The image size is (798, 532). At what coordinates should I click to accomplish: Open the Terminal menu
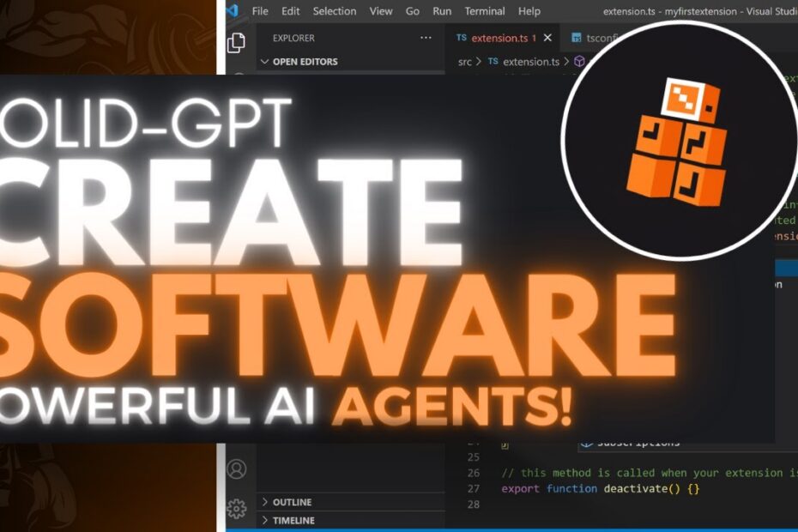tap(485, 11)
